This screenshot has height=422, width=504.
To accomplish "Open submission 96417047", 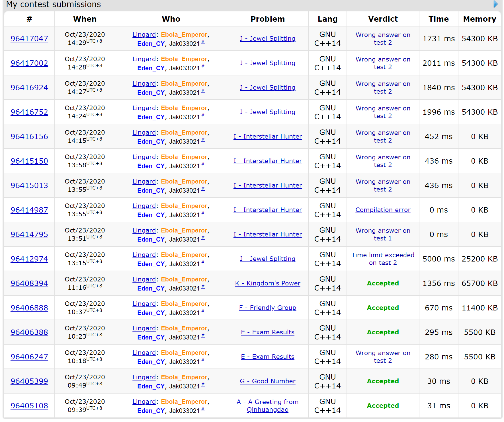I will pos(29,39).
